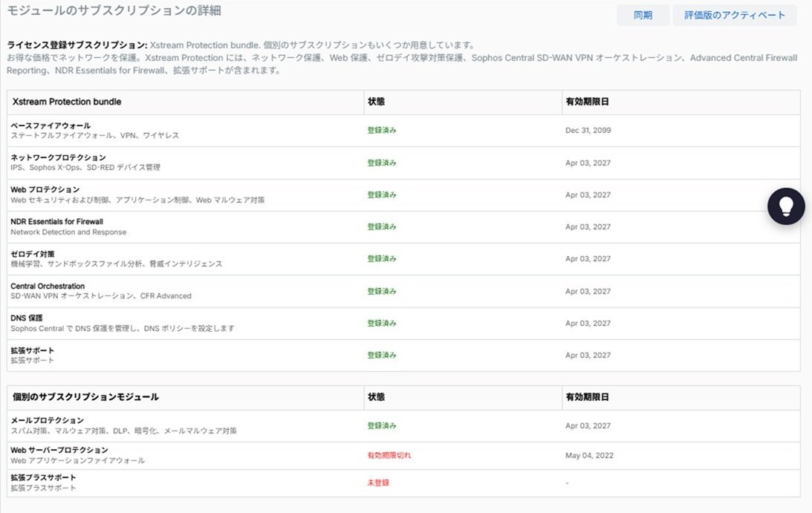Screen dimensions: 812x513
Task: Click the 同期 button
Action: point(643,16)
